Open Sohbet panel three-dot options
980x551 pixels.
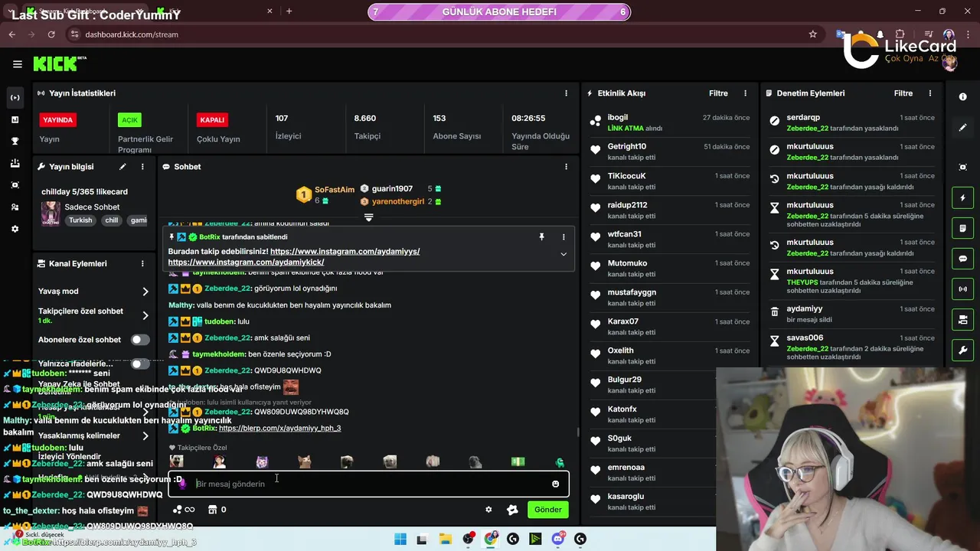567,167
